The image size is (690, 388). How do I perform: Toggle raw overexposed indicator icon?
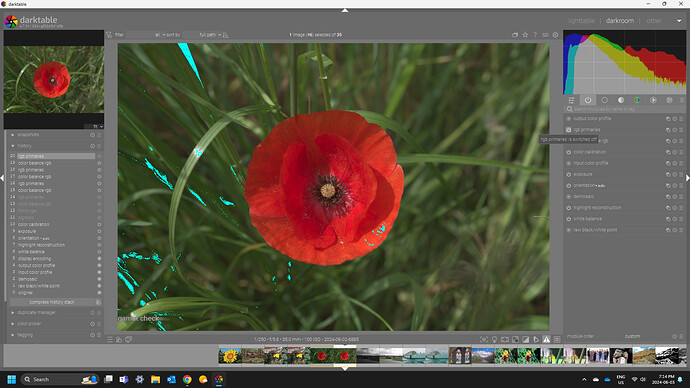click(515, 340)
